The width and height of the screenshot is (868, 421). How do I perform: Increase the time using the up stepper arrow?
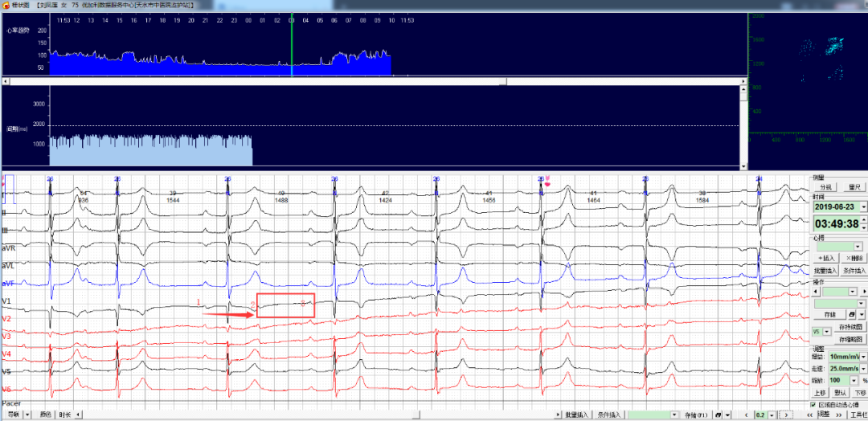pyautogui.click(x=863, y=220)
